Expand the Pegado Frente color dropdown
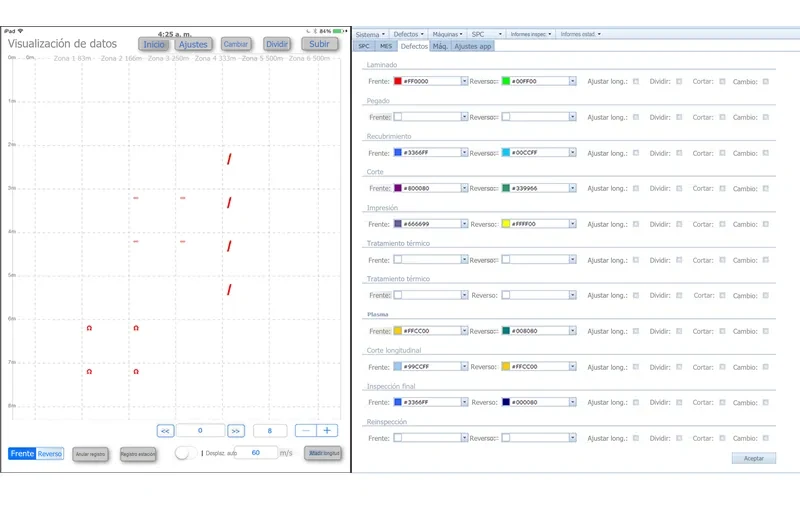800x510 pixels. click(x=464, y=117)
